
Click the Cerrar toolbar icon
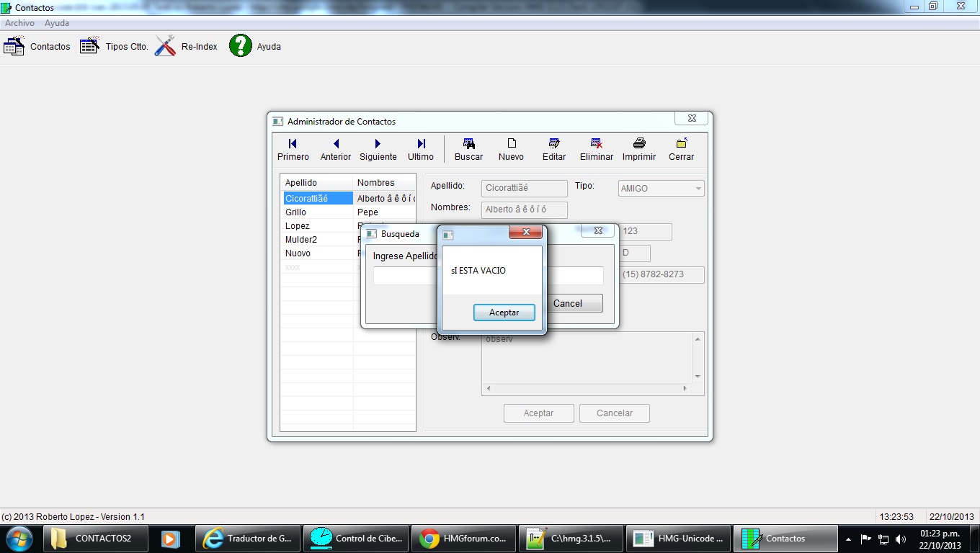[x=682, y=143]
